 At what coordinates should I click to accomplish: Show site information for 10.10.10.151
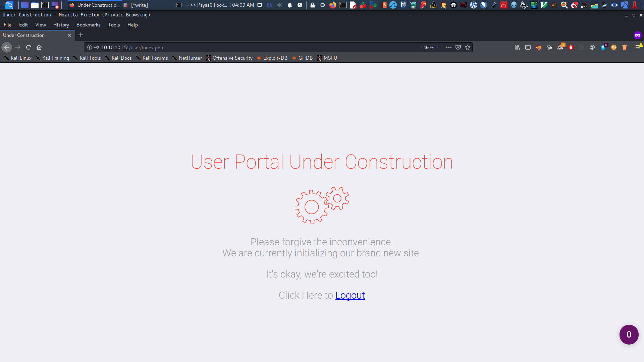(90, 47)
